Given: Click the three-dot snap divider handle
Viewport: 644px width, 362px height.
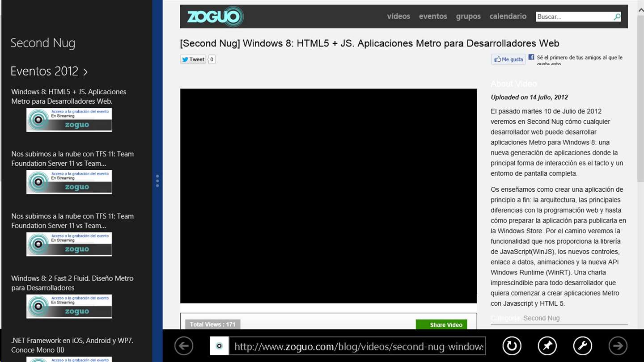Looking at the screenshot, I should tap(157, 181).
